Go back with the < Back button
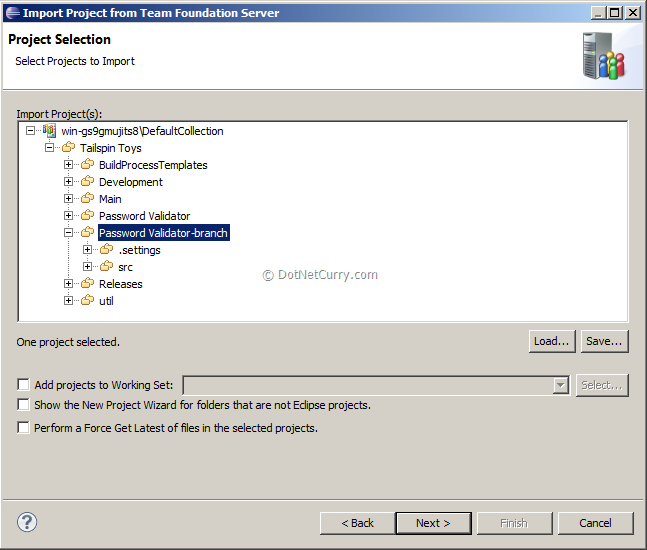 tap(357, 523)
